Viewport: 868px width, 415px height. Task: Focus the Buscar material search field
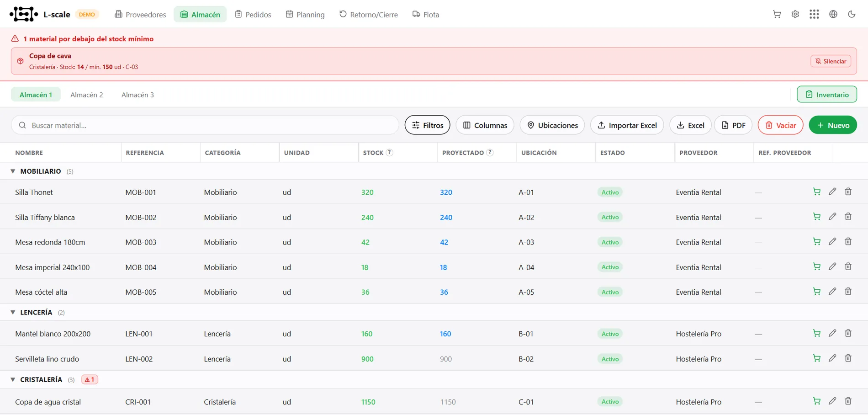pyautogui.click(x=205, y=125)
